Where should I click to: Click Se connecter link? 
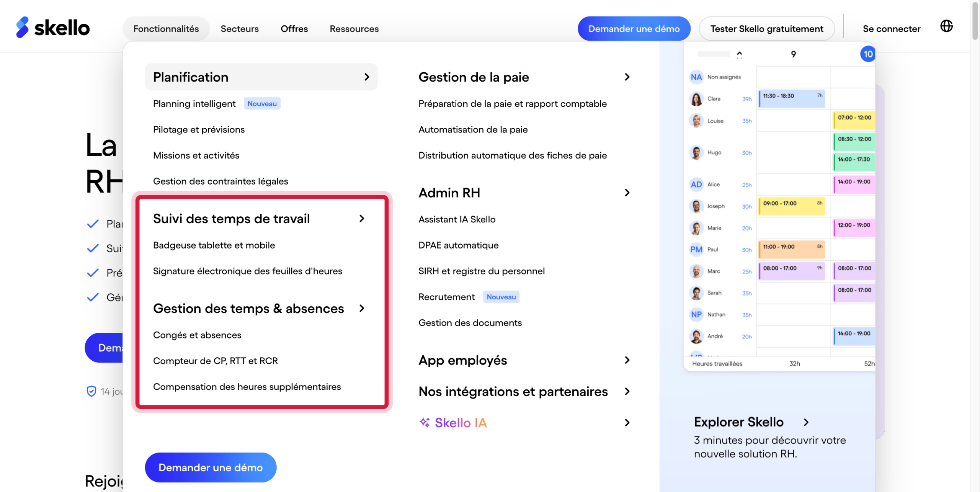(x=892, y=29)
